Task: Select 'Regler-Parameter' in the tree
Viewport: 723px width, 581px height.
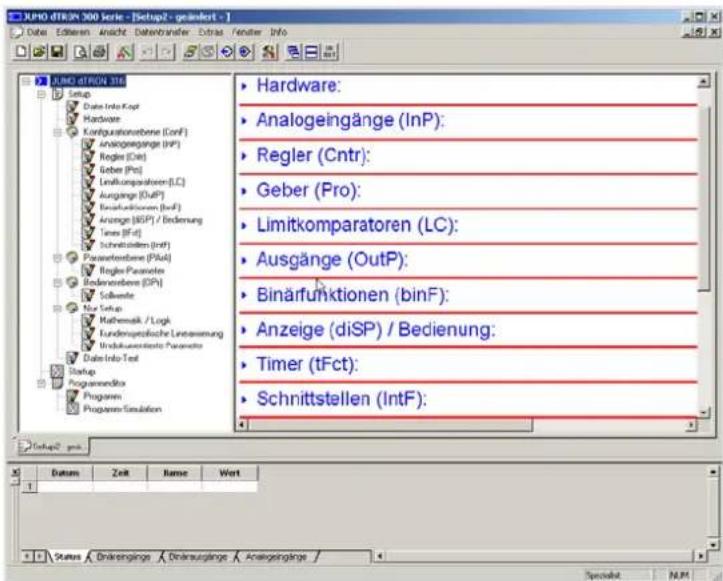Action: click(x=132, y=270)
